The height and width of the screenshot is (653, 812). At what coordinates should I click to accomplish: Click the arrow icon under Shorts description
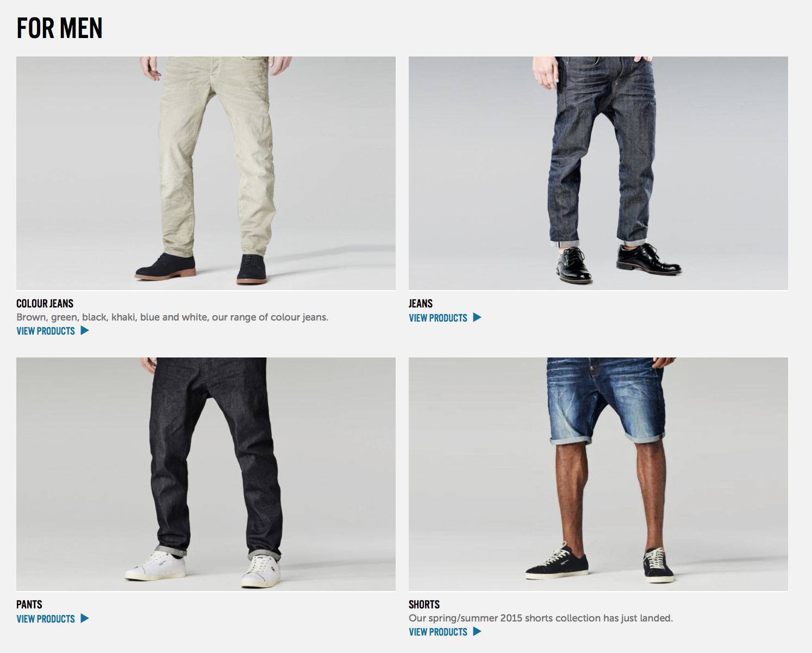pos(477,631)
